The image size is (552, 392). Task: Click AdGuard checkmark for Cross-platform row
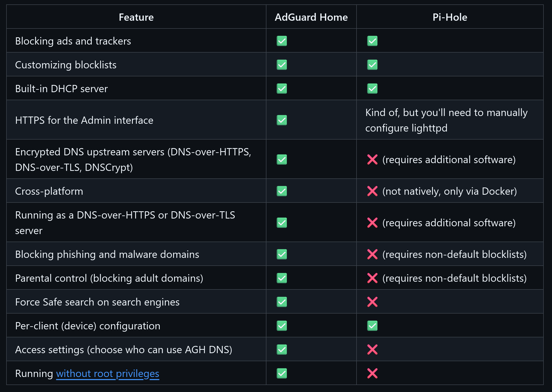coord(282,191)
